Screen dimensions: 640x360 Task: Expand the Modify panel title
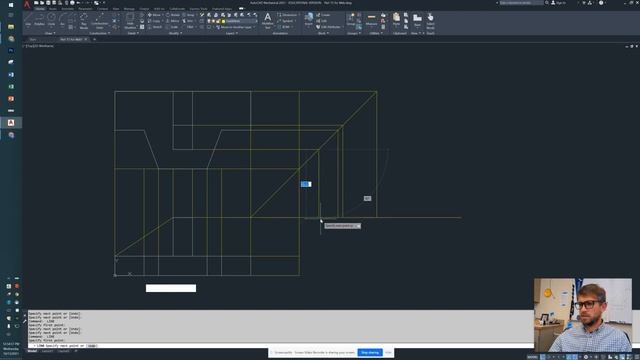175,33
